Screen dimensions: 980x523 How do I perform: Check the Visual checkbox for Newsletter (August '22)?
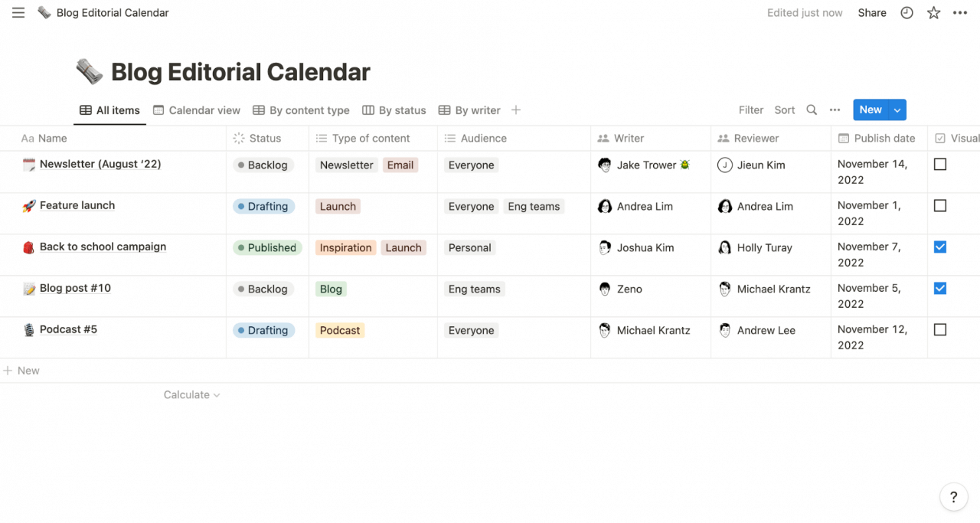point(940,162)
